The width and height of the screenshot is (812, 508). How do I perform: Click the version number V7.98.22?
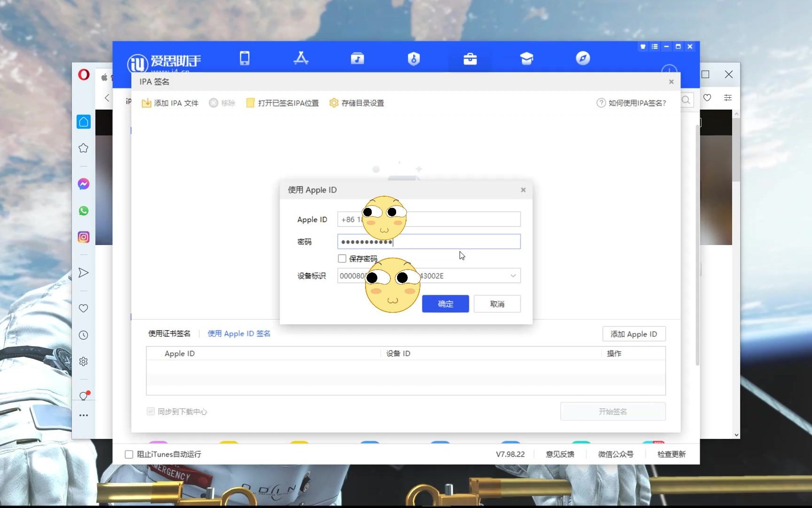[x=510, y=454]
